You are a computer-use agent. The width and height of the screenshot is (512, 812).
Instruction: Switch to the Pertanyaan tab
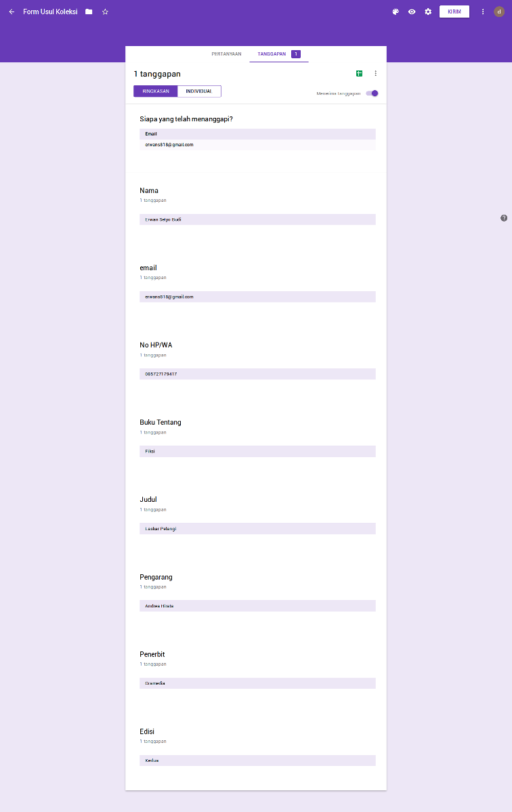point(226,54)
